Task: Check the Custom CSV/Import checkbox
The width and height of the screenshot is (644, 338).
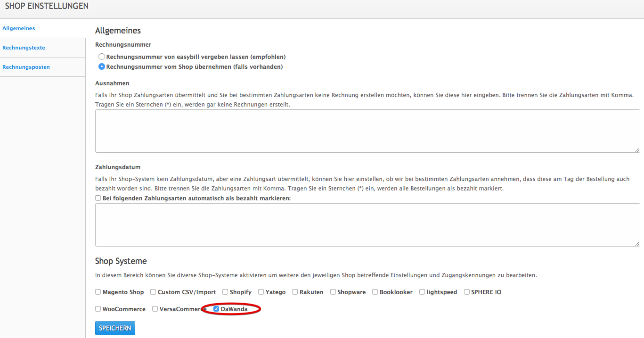Action: (x=153, y=292)
